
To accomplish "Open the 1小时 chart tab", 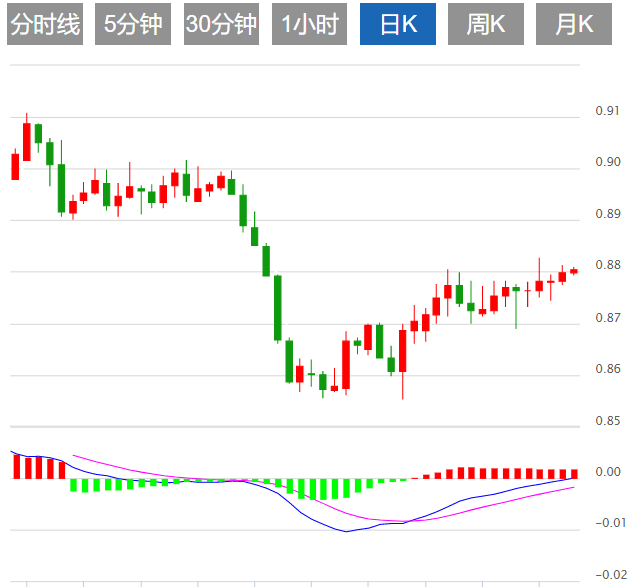I will click(x=309, y=24).
